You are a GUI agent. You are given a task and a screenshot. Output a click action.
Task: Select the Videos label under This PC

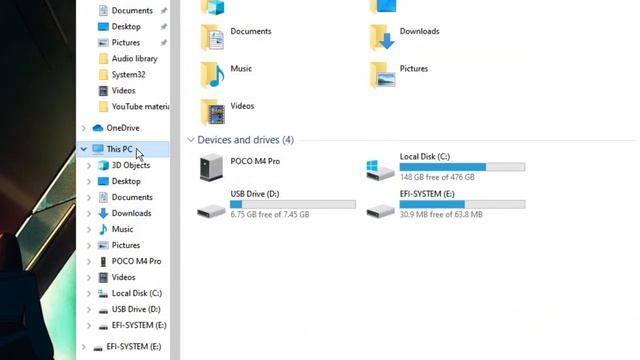(123, 277)
